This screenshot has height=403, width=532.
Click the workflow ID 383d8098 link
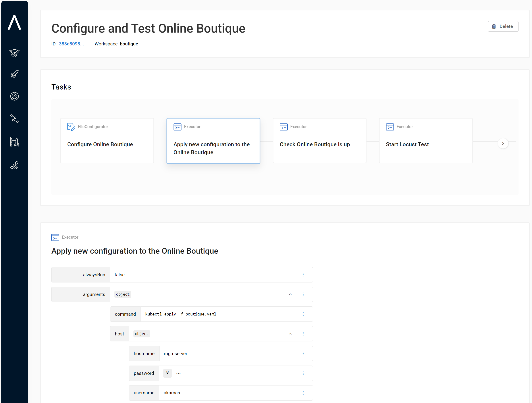(71, 44)
